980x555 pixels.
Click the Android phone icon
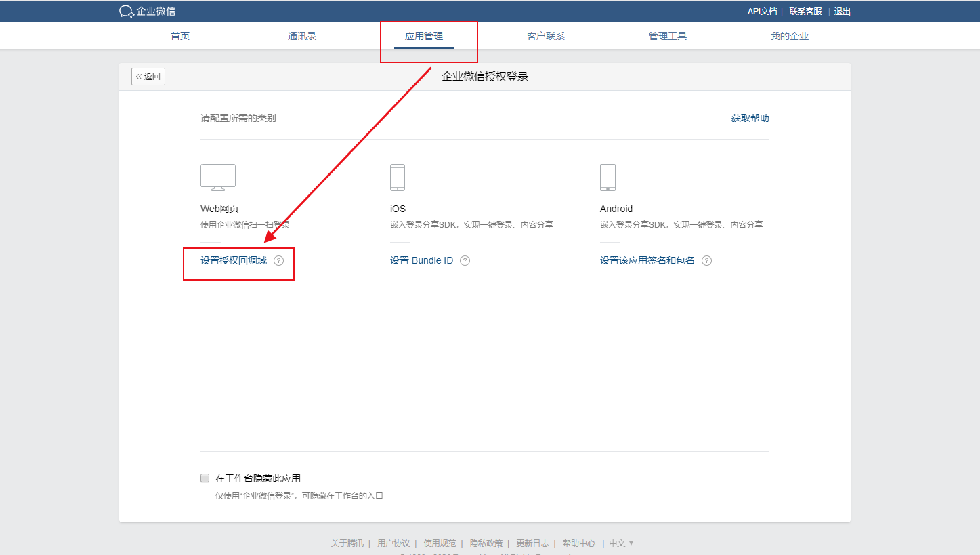coord(608,178)
